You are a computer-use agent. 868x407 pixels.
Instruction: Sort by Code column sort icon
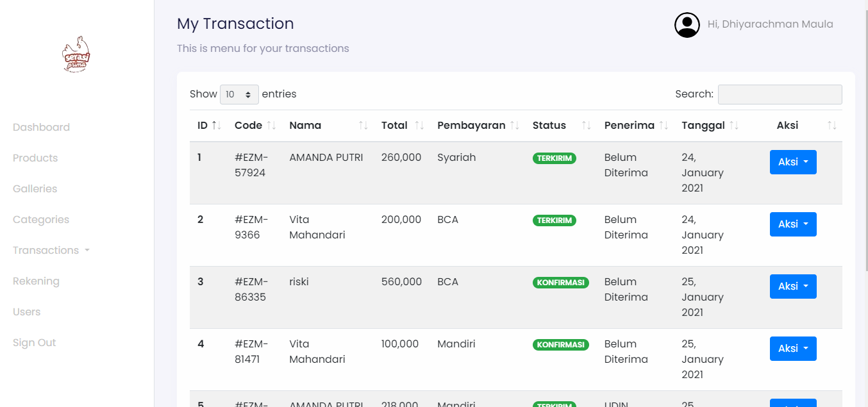pyautogui.click(x=271, y=126)
